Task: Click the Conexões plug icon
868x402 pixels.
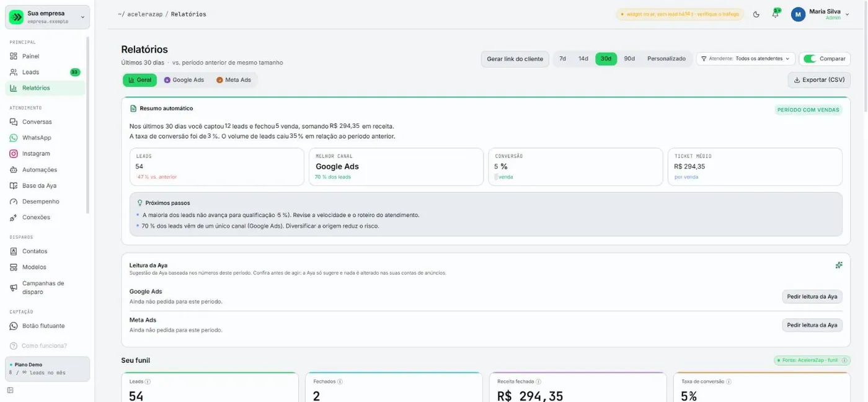Action: (14, 218)
